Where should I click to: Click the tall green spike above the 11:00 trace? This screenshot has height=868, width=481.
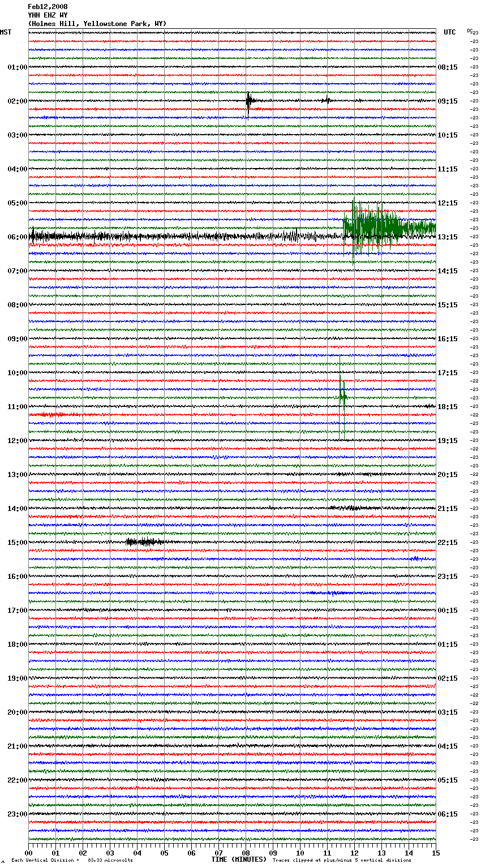[342, 396]
